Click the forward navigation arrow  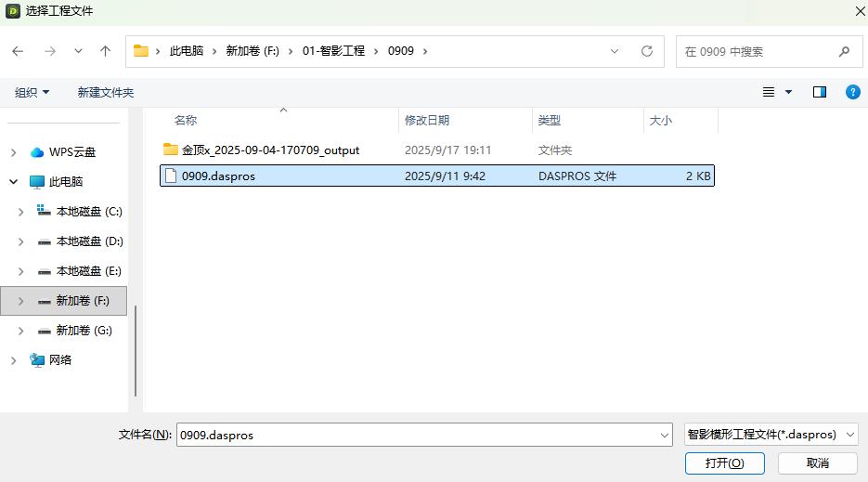coord(50,51)
